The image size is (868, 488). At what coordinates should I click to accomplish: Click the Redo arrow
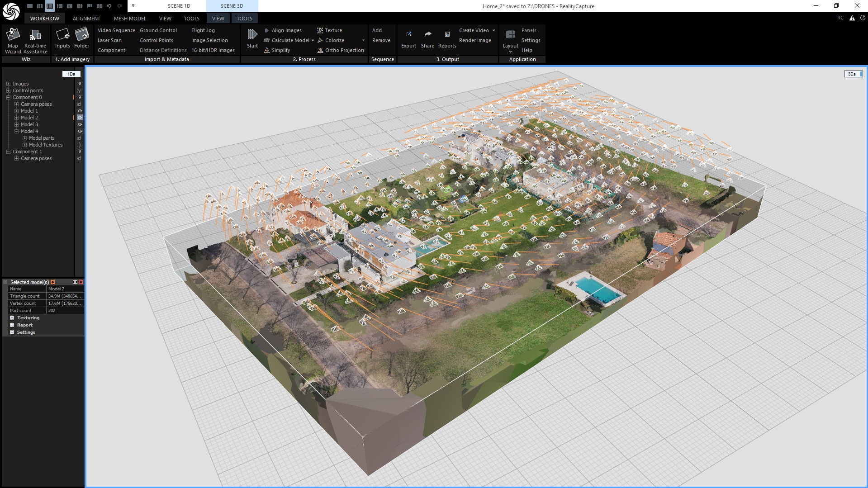(x=119, y=6)
